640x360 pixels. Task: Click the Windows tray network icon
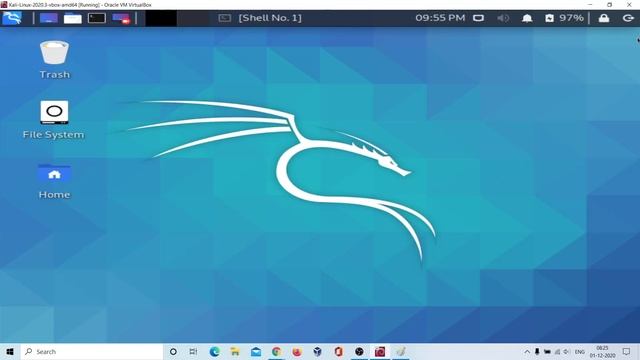coord(557,351)
